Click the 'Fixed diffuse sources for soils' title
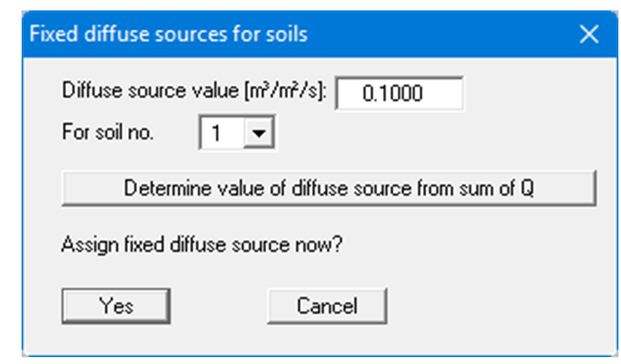The width and height of the screenshot is (621, 364). (168, 35)
